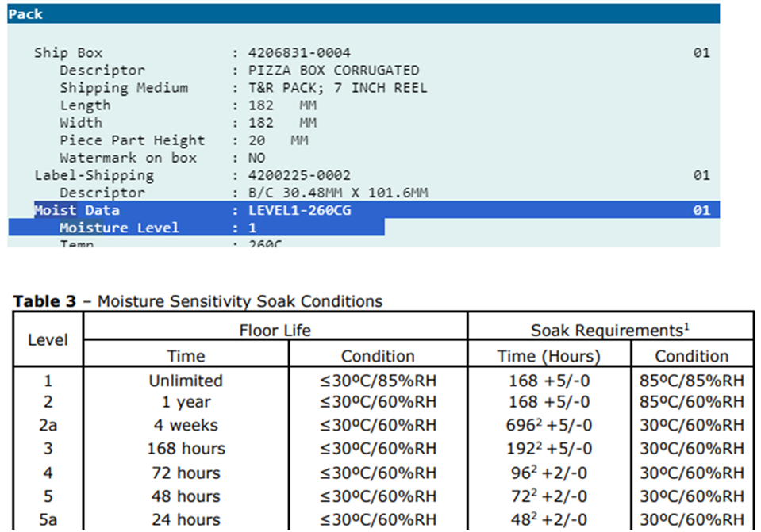Select the Shipping Medium row
Image resolution: width=761 pixels, height=532 pixels.
124,88
